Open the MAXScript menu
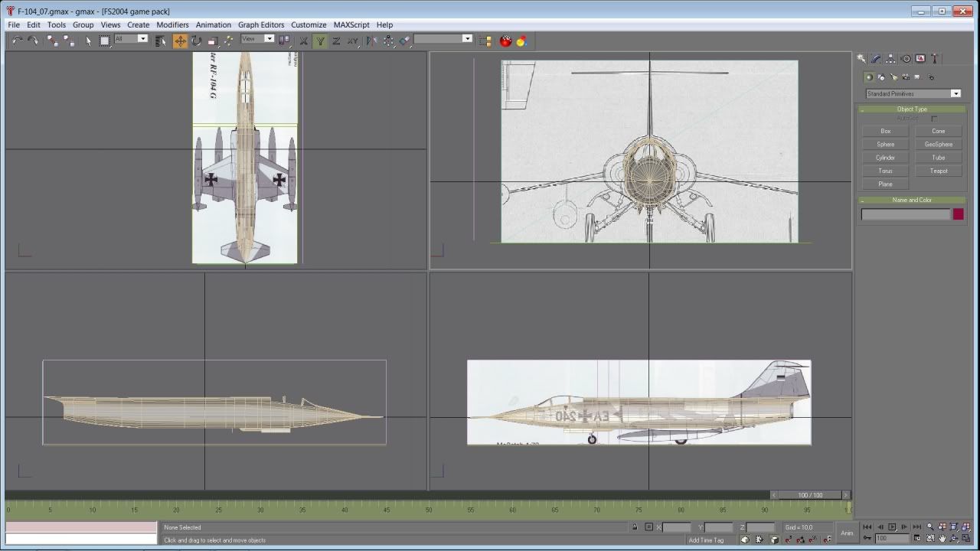 coord(351,24)
